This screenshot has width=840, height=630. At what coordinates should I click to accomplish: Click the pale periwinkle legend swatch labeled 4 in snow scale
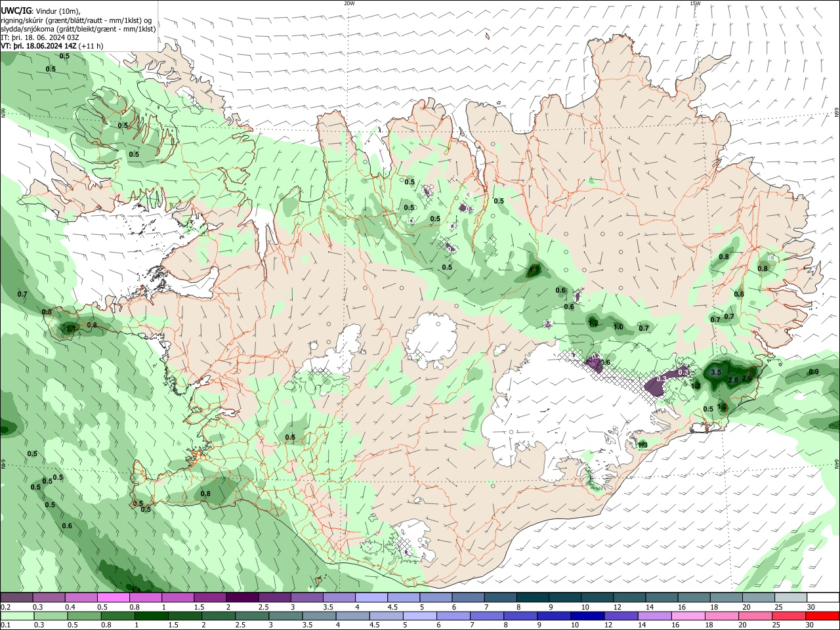pyautogui.click(x=371, y=598)
